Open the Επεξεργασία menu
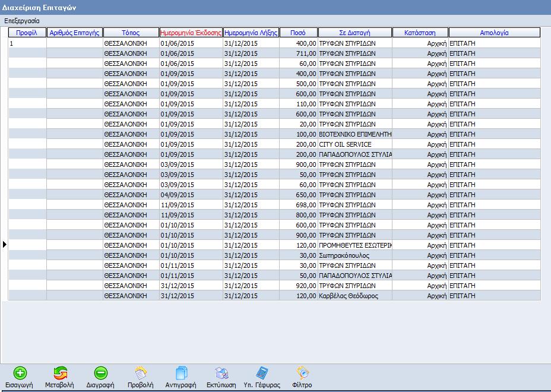 pos(22,21)
